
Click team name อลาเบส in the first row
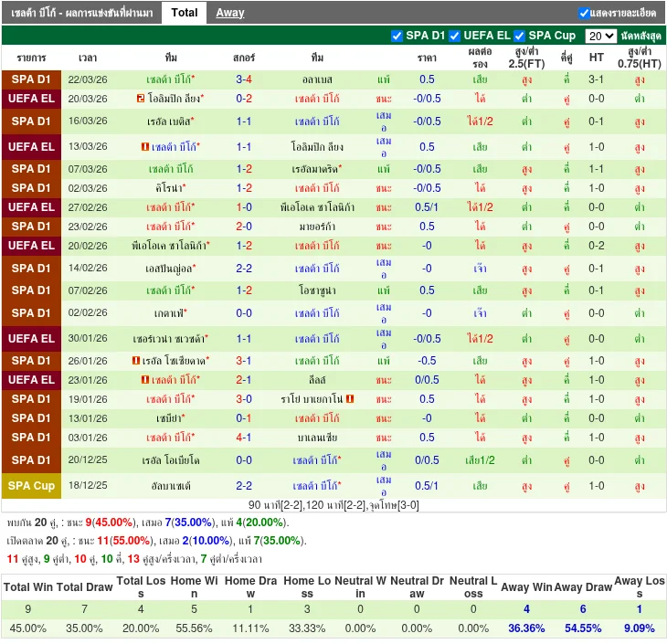pyautogui.click(x=317, y=79)
